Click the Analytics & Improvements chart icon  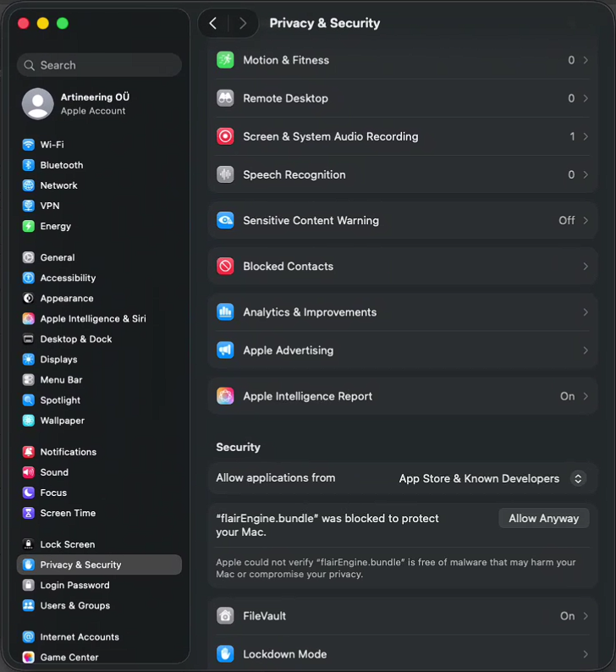click(x=225, y=312)
